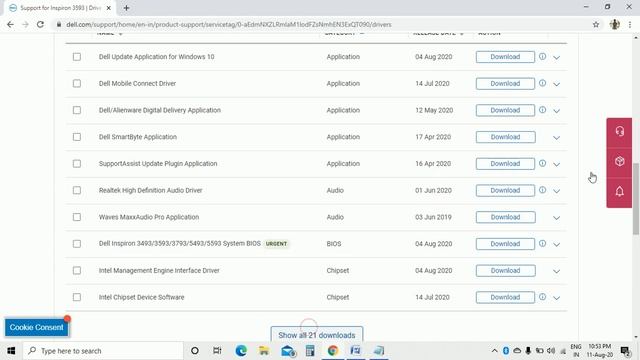The image size is (640, 360).
Task: Expand Intel Management Engine row chevron
Action: coord(556,271)
